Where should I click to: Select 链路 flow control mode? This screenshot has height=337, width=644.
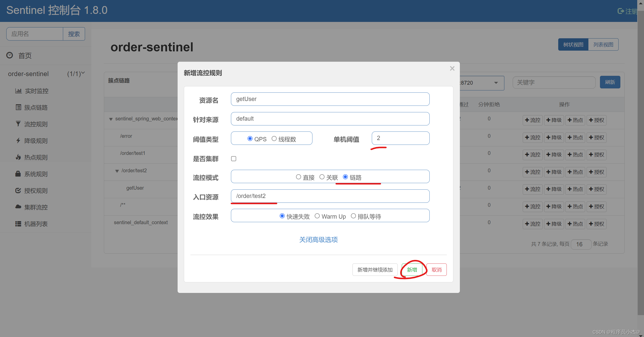345,177
